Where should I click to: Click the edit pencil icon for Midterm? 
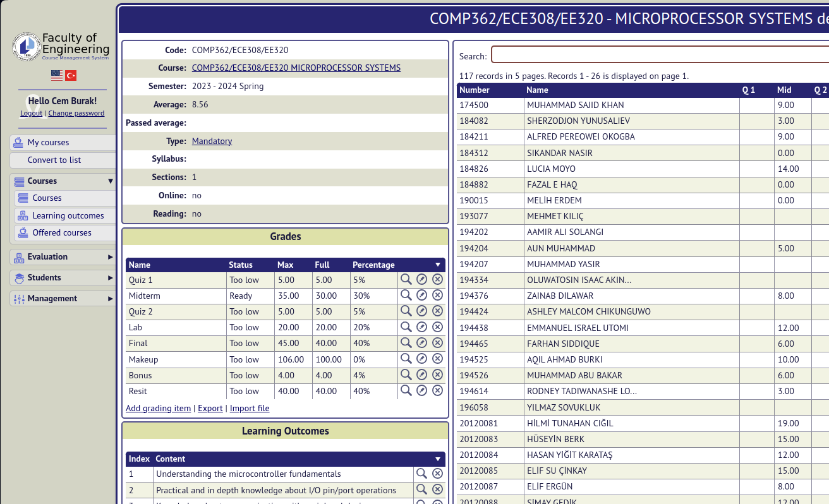(x=421, y=295)
